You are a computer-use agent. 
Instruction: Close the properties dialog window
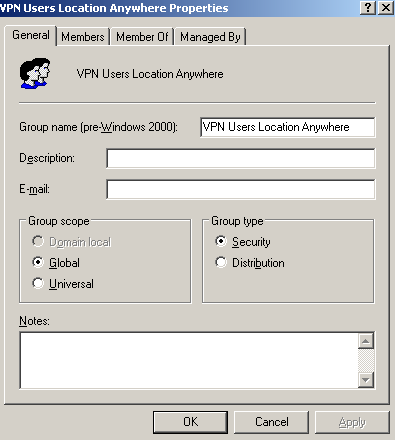tap(386, 7)
